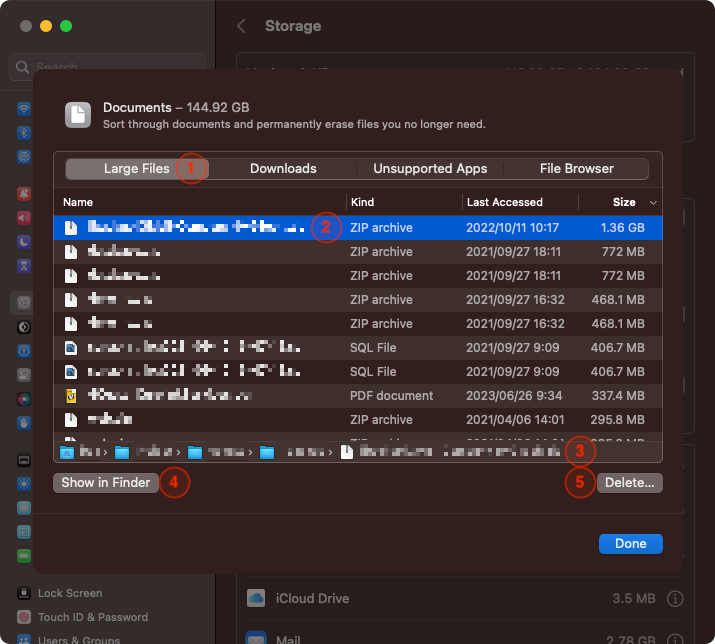Sort list by the Kind column

[x=362, y=202]
